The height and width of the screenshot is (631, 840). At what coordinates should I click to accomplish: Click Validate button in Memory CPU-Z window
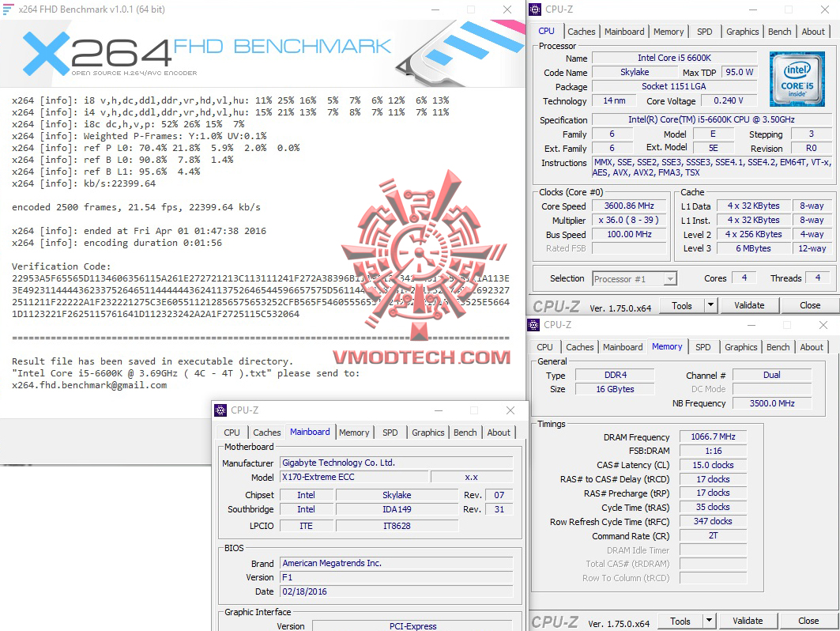[748, 621]
